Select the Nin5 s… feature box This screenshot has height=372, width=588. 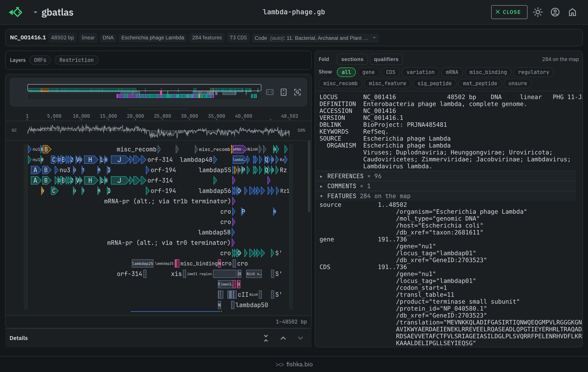254,274
